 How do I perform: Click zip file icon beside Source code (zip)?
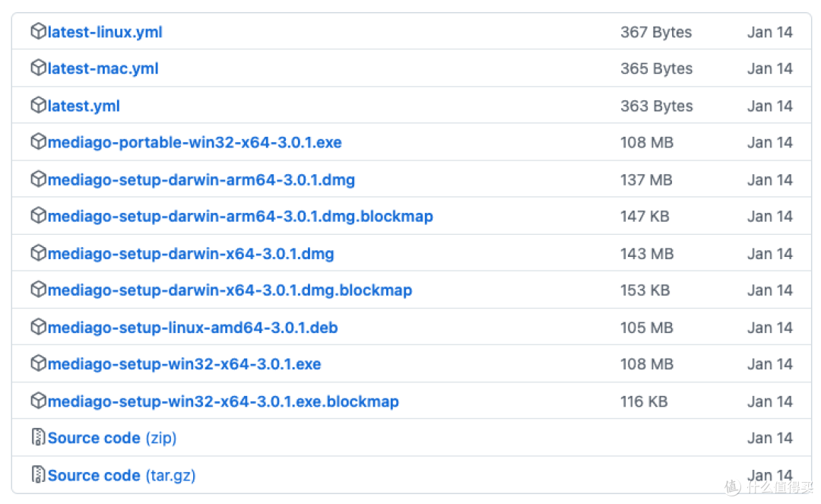pos(38,437)
